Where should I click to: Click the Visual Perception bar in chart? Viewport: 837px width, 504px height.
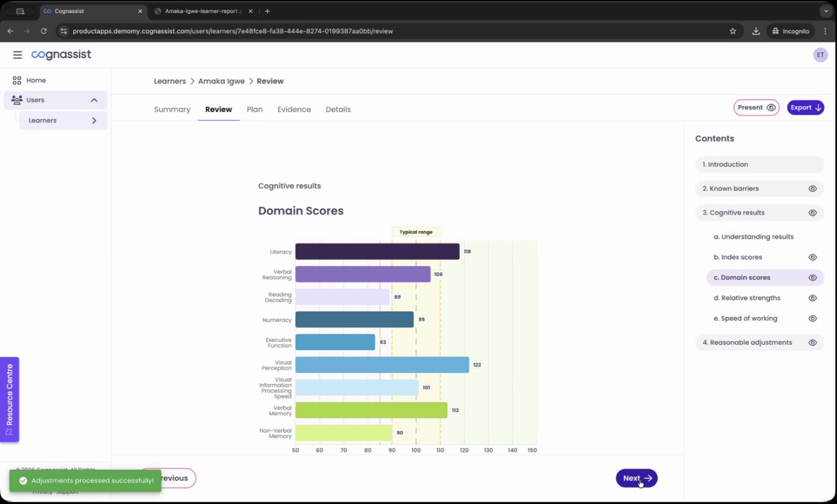(382, 365)
